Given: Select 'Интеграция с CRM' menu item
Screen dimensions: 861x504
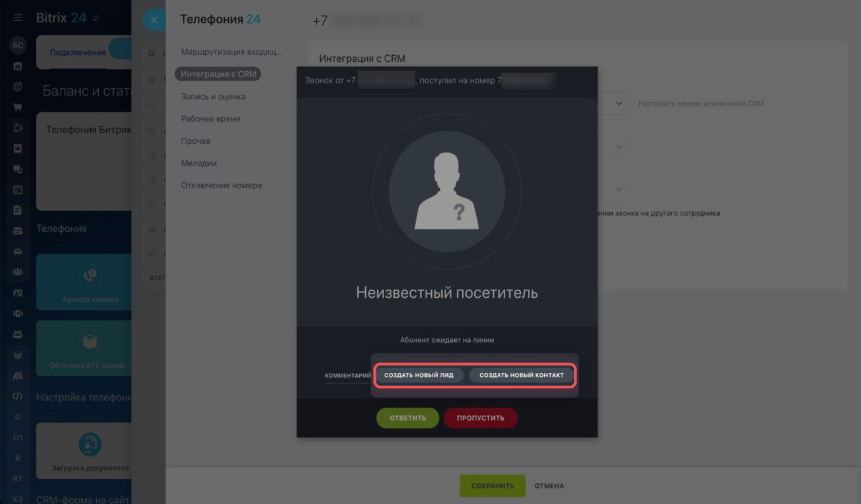Looking at the screenshot, I should (219, 74).
